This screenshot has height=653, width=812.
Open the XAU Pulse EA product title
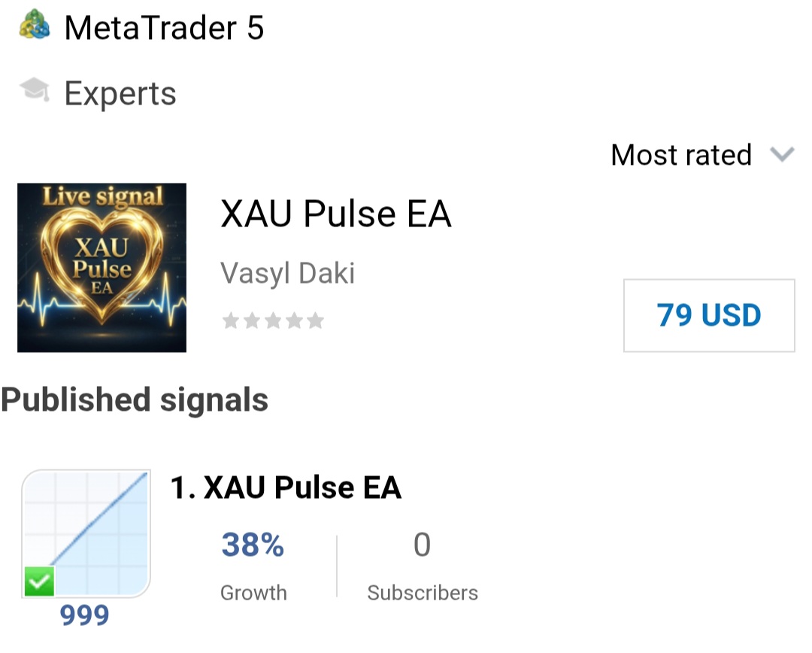(x=335, y=214)
